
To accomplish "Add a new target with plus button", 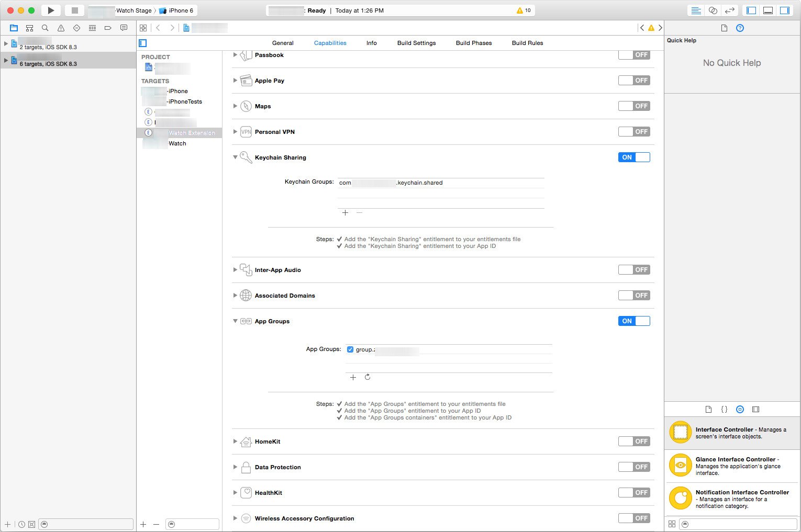I will tap(143, 524).
